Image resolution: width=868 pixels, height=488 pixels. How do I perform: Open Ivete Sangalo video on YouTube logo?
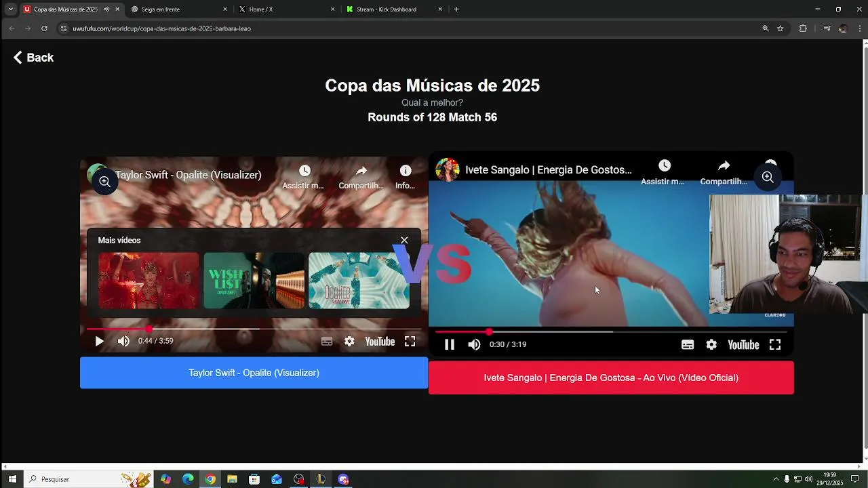click(743, 345)
